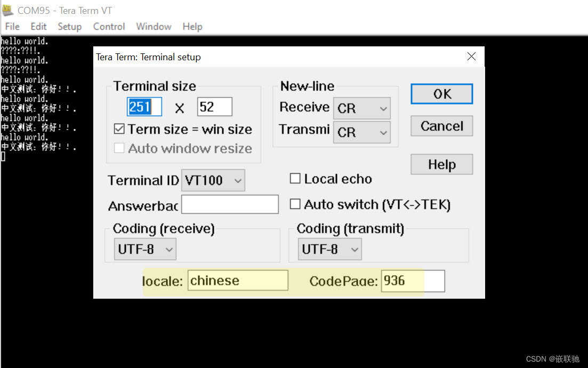
Task: Open the Terminal ID VT100 dropdown
Action: [213, 180]
